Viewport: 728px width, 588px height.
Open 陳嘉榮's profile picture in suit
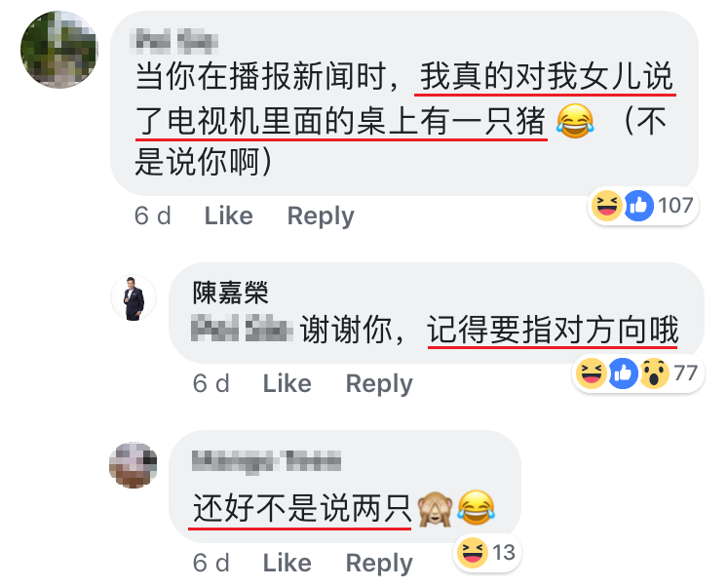(x=134, y=297)
